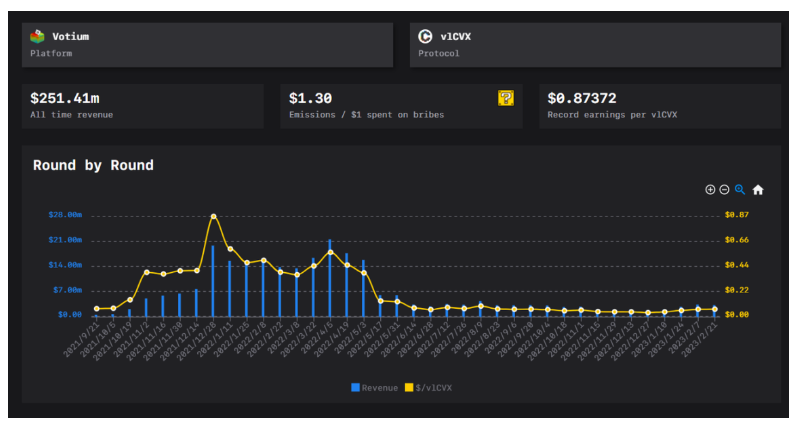This screenshot has width=796, height=422.
Task: Select the vlCVX protocol card
Action: 595,45
